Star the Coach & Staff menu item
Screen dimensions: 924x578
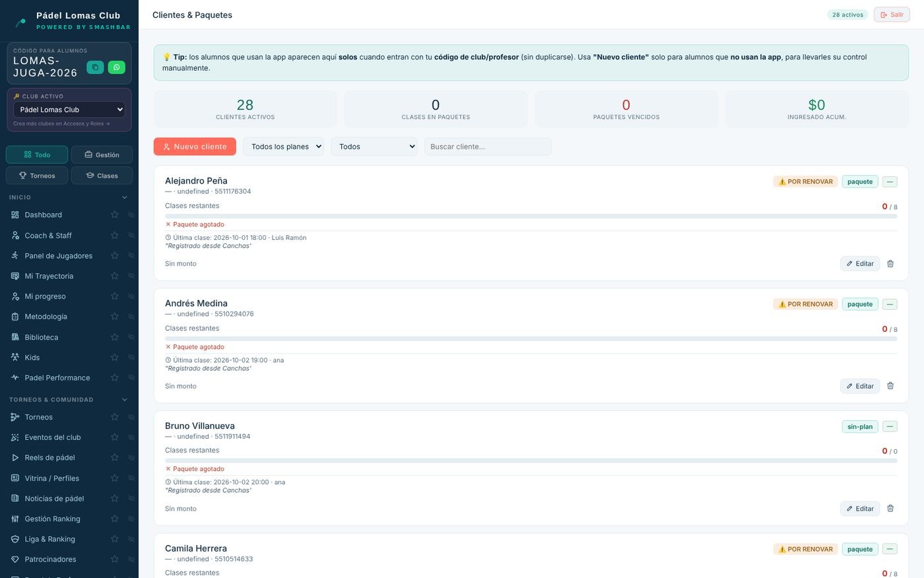click(114, 235)
